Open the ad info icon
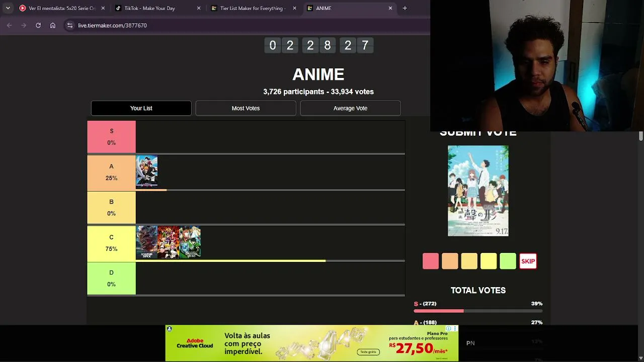The height and width of the screenshot is (362, 644). 449,328
